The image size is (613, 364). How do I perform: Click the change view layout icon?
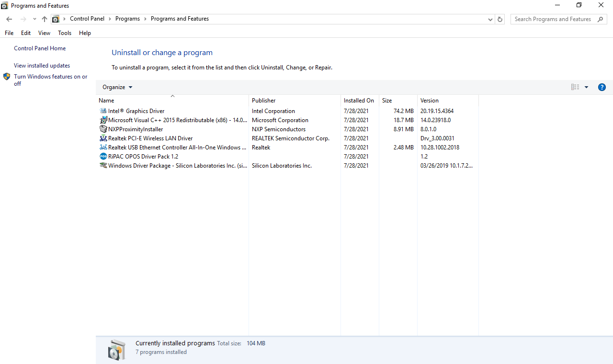[x=575, y=87]
